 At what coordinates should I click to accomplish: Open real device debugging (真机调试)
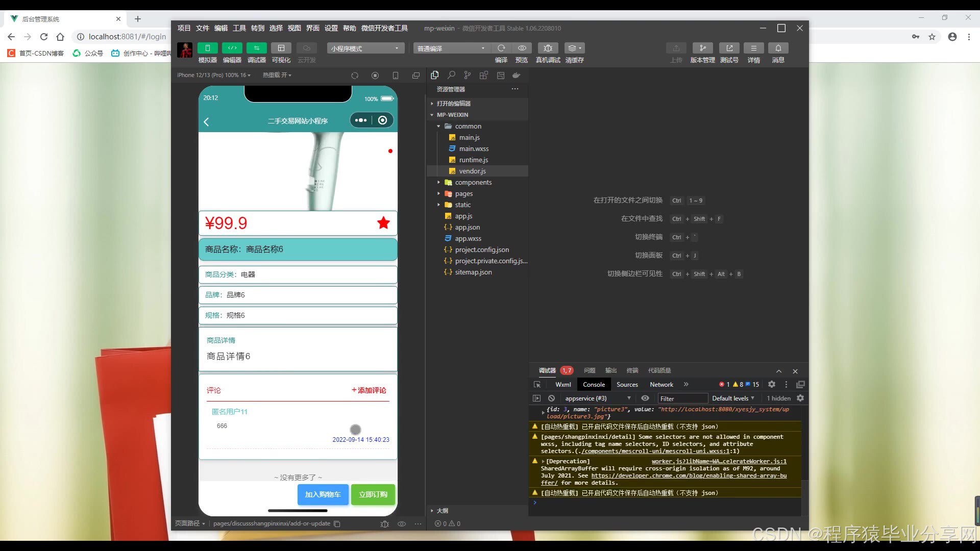pos(548,48)
